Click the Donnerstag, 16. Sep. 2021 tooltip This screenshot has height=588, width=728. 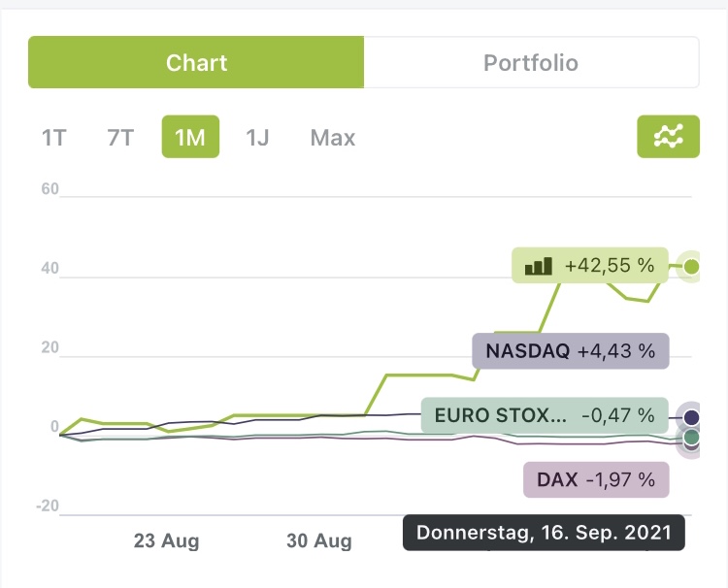coord(544,533)
